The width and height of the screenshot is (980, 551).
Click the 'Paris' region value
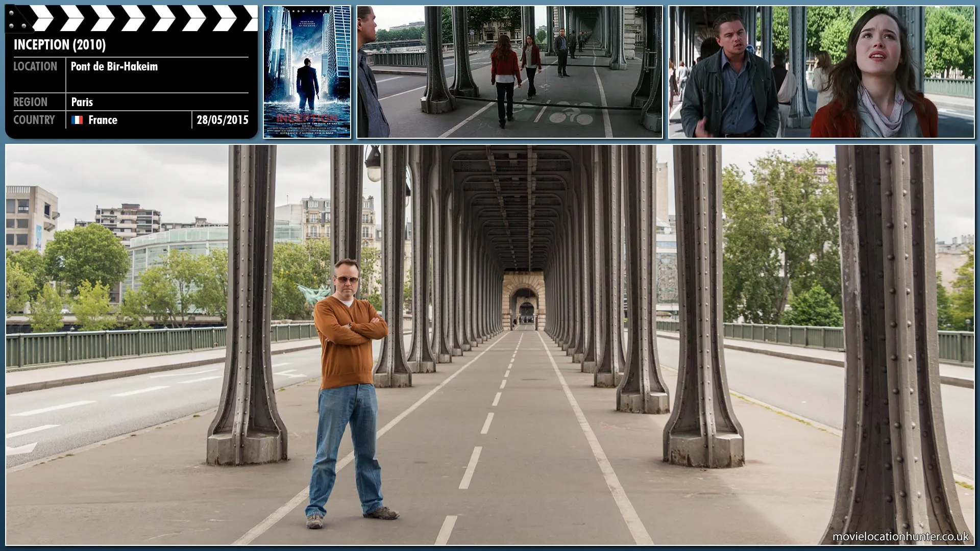82,102
